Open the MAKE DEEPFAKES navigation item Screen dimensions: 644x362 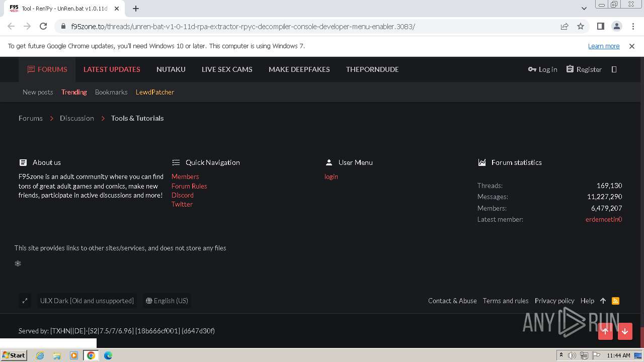coord(299,69)
